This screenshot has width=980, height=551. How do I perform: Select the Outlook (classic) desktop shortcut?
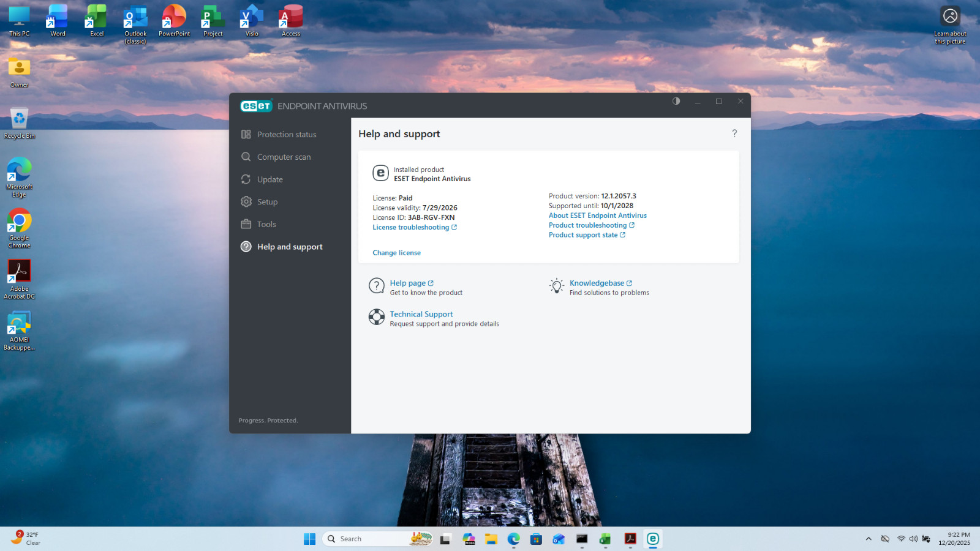pos(135,25)
